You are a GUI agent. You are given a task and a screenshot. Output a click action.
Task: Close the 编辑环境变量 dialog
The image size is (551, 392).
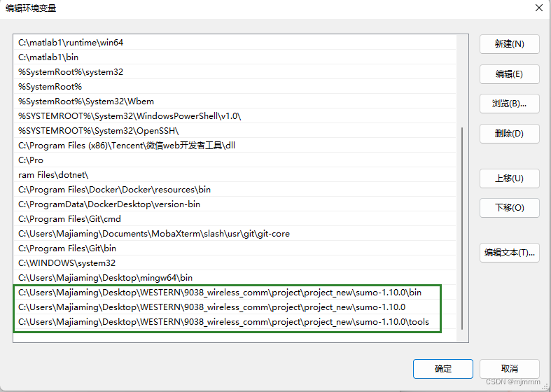tap(539, 8)
